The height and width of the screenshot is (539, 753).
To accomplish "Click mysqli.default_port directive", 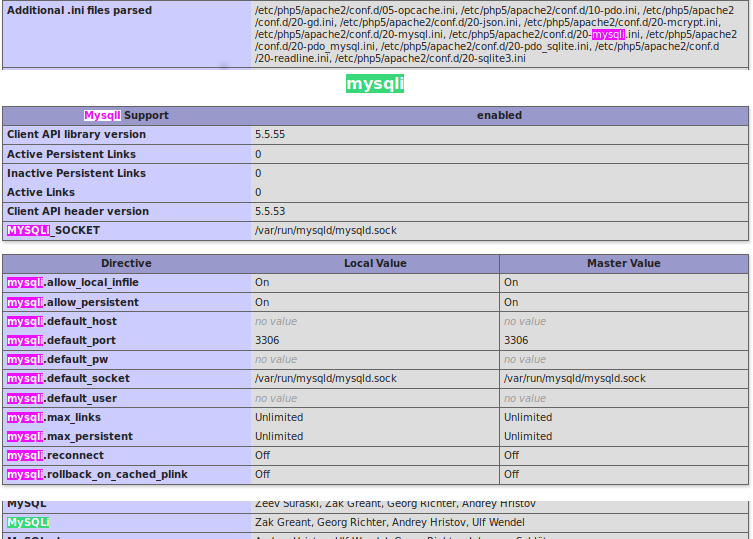I will pos(61,341).
